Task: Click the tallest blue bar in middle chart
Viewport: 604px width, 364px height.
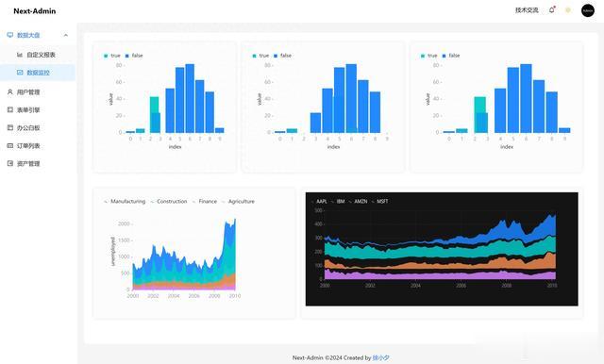Action: tap(351, 98)
